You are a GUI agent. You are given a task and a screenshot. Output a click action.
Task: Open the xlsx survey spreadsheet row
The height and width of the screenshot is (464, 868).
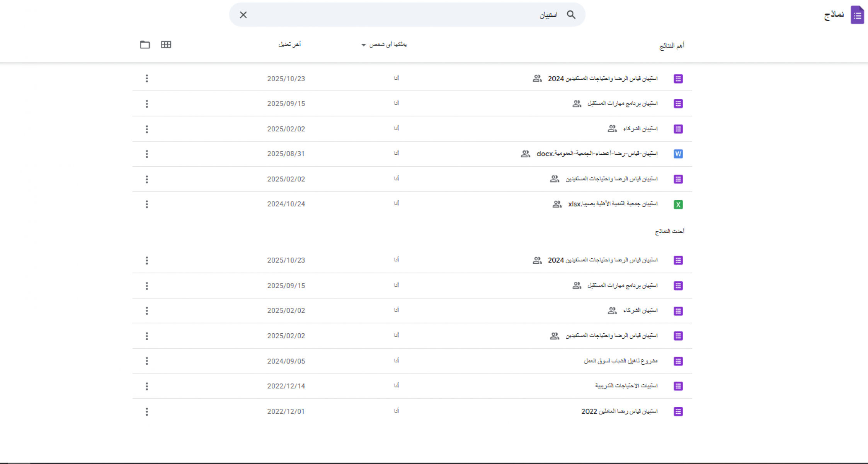pos(613,204)
